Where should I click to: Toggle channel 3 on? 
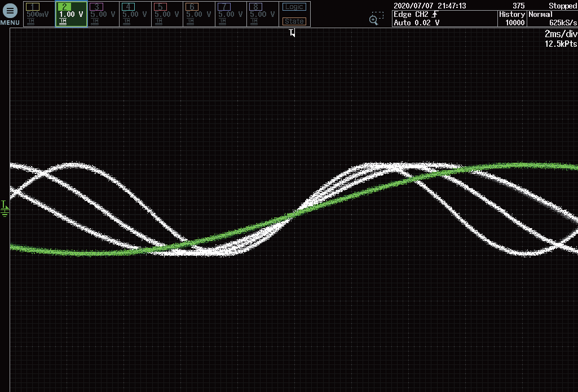[103, 14]
